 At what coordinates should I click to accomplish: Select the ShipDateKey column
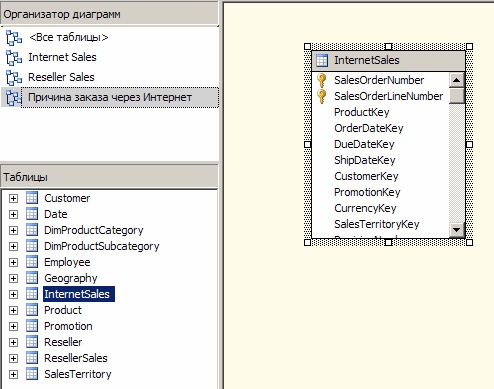point(365,160)
